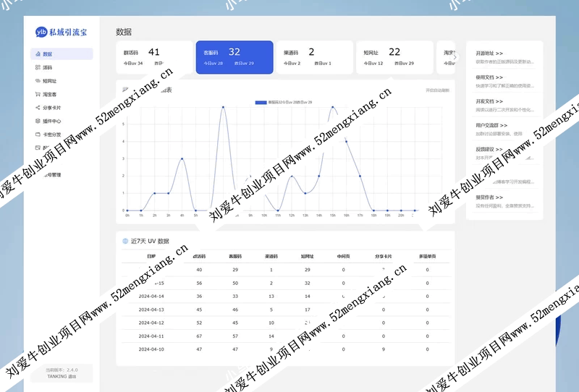
Task: Click the date cell 2024-04-13
Action: (151, 310)
